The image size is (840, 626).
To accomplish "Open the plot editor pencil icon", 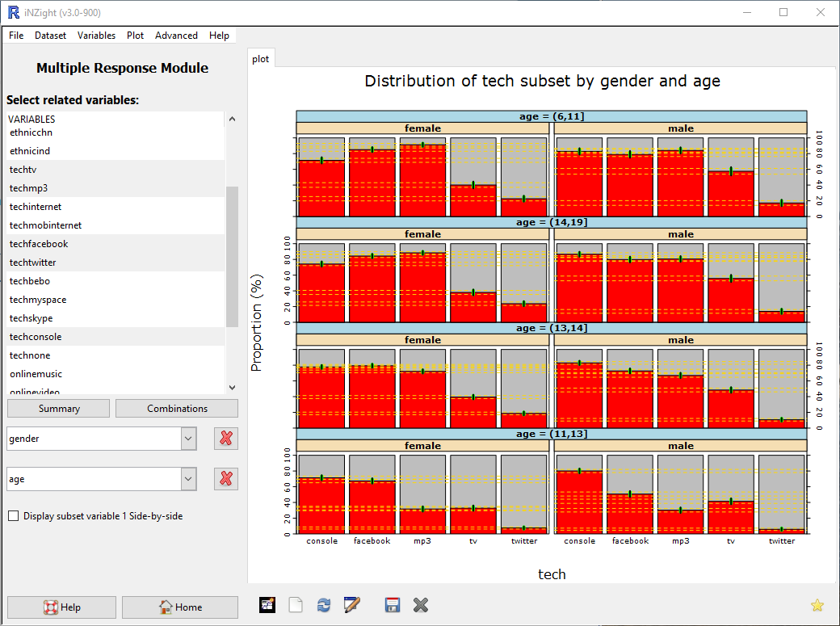I will click(352, 605).
